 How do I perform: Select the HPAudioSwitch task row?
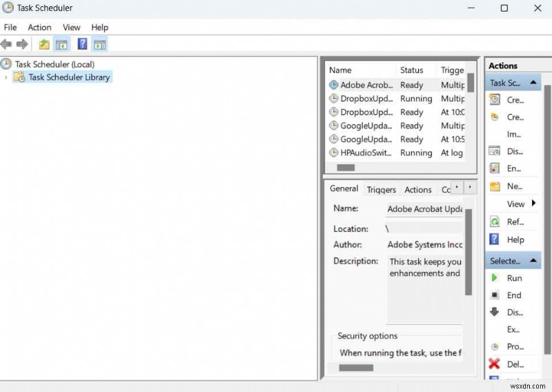tap(366, 153)
